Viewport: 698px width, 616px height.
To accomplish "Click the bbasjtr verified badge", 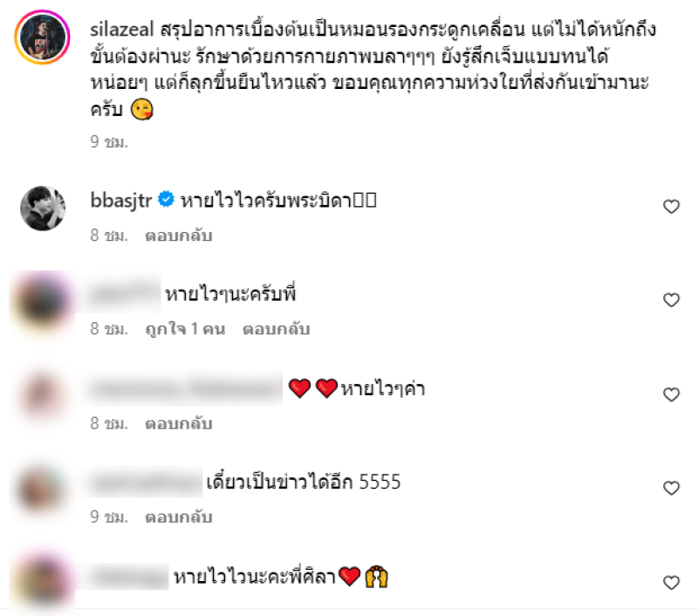I will [167, 199].
